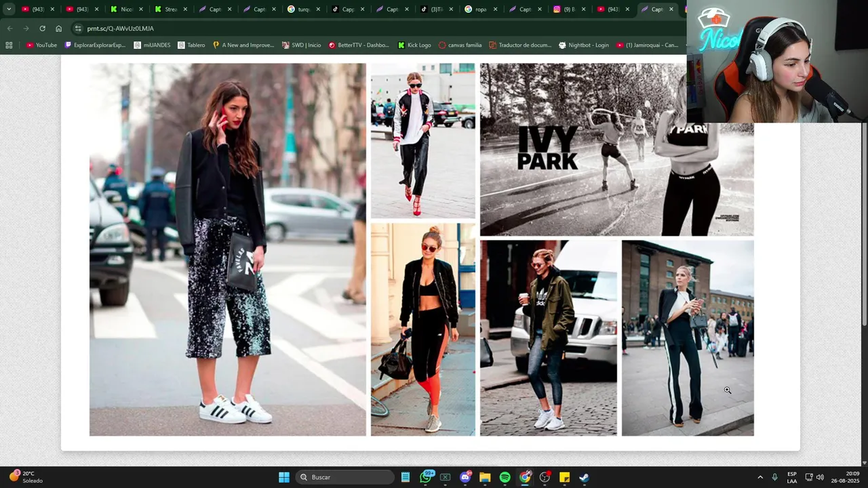Image resolution: width=868 pixels, height=488 pixels.
Task: Open File Explorer from the taskbar
Action: tap(485, 477)
